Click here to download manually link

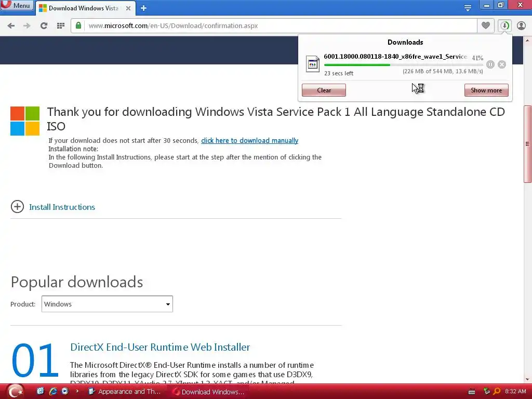[250, 140]
